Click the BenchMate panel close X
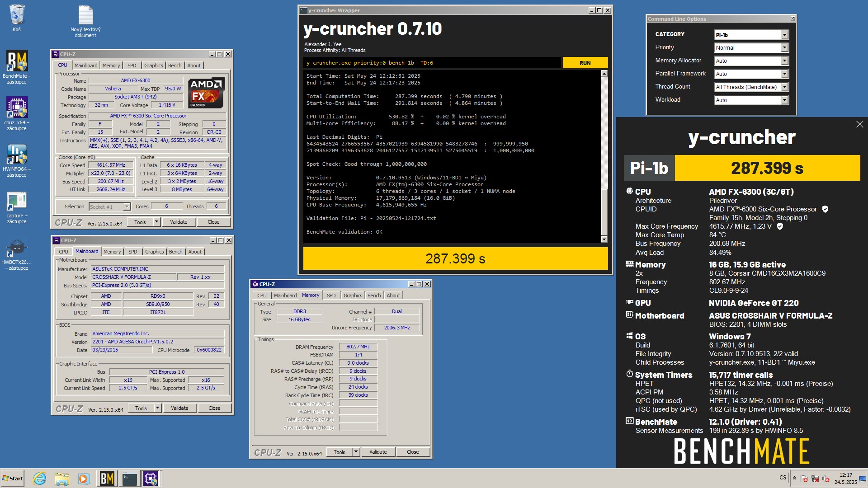The image size is (868, 488). pos(859,124)
